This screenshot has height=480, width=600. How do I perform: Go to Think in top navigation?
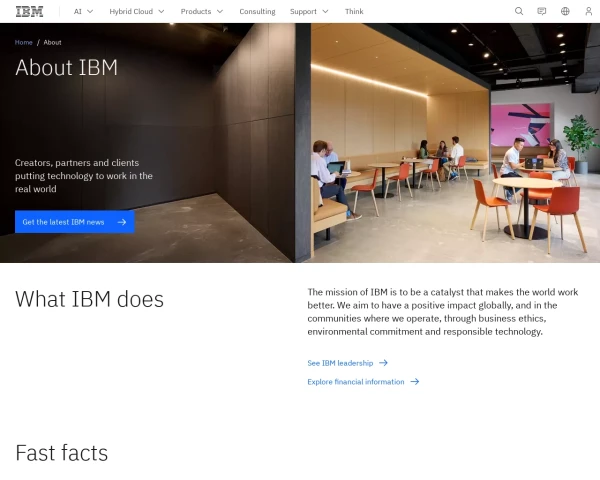[354, 11]
